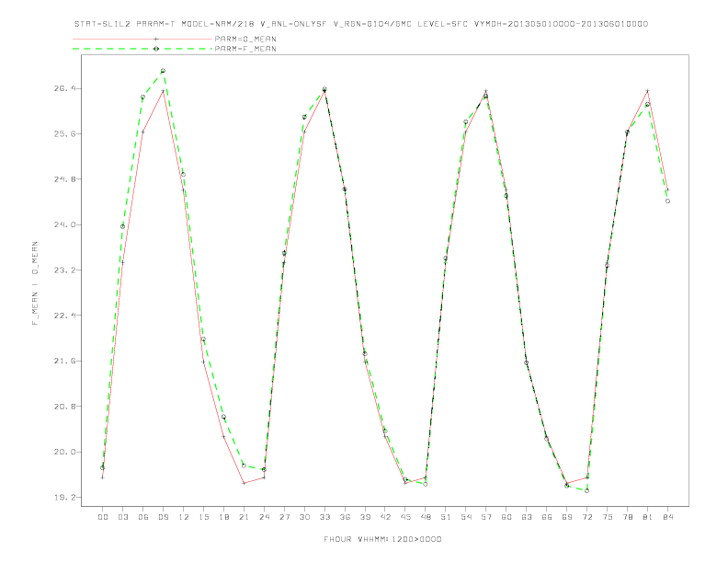
Task: Click the x-axis forecast hour label 57
Action: click(486, 517)
